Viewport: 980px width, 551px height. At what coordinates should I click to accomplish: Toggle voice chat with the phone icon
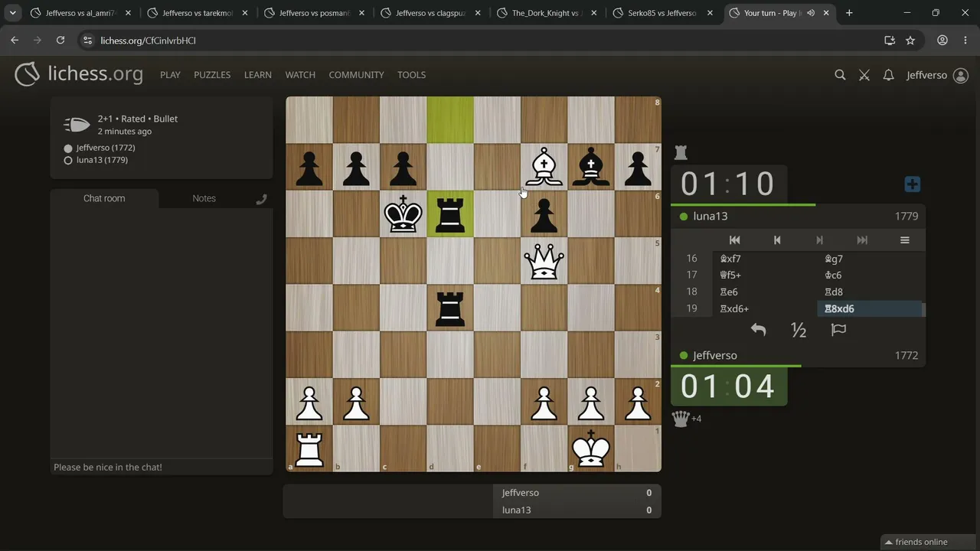pyautogui.click(x=261, y=199)
